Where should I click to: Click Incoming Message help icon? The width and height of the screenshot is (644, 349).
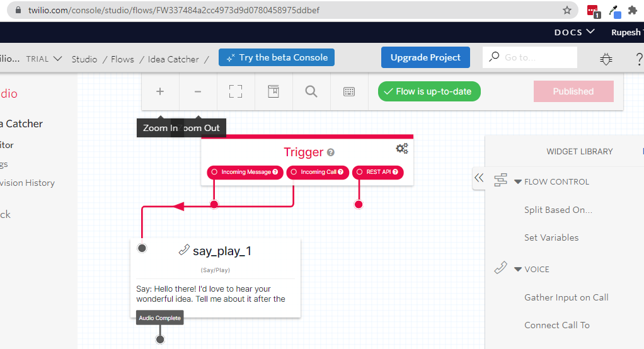[x=275, y=172]
